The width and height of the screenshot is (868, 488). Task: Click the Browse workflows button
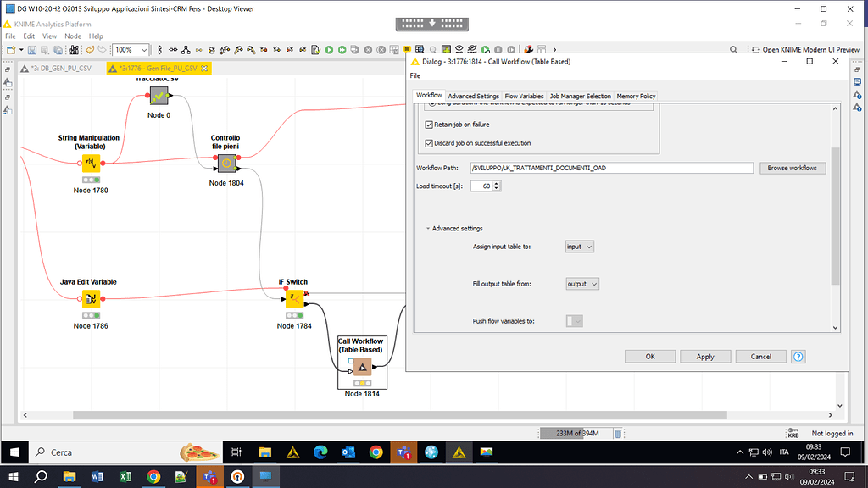point(792,167)
